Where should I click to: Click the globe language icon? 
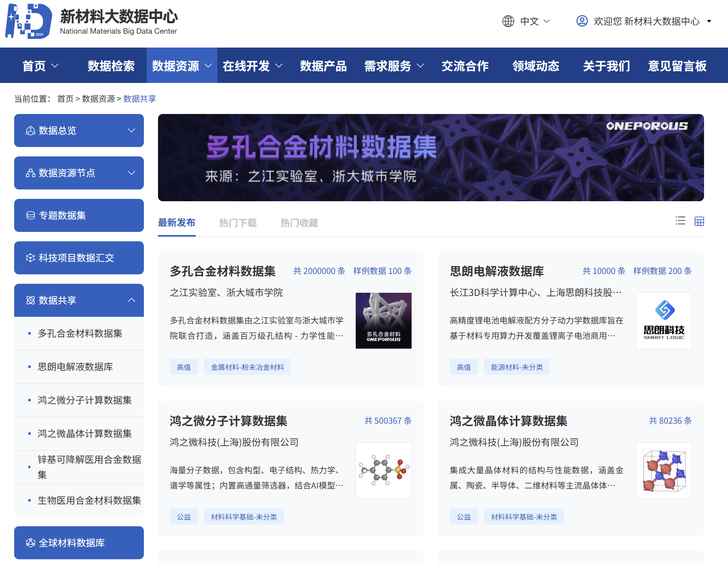[508, 21]
